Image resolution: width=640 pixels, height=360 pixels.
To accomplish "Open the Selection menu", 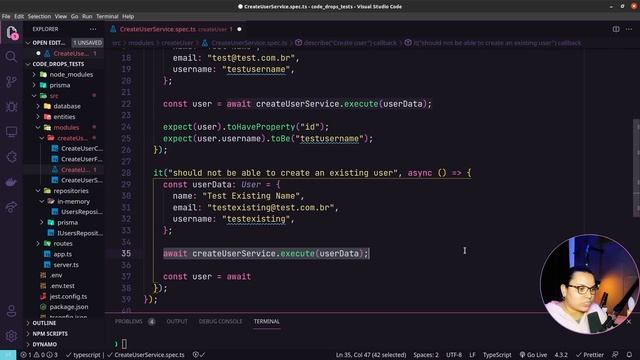I will [x=39, y=16].
